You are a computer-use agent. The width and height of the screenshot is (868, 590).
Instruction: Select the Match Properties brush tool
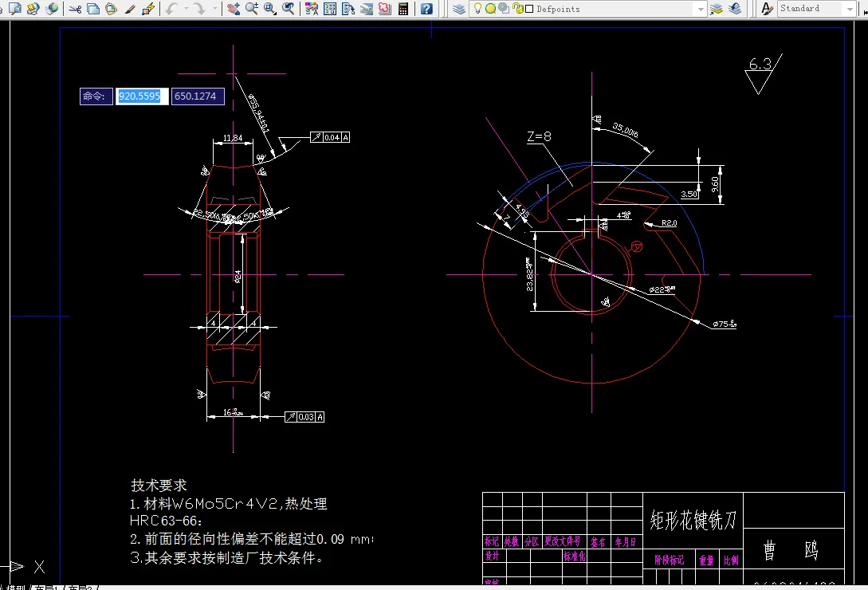(x=130, y=8)
